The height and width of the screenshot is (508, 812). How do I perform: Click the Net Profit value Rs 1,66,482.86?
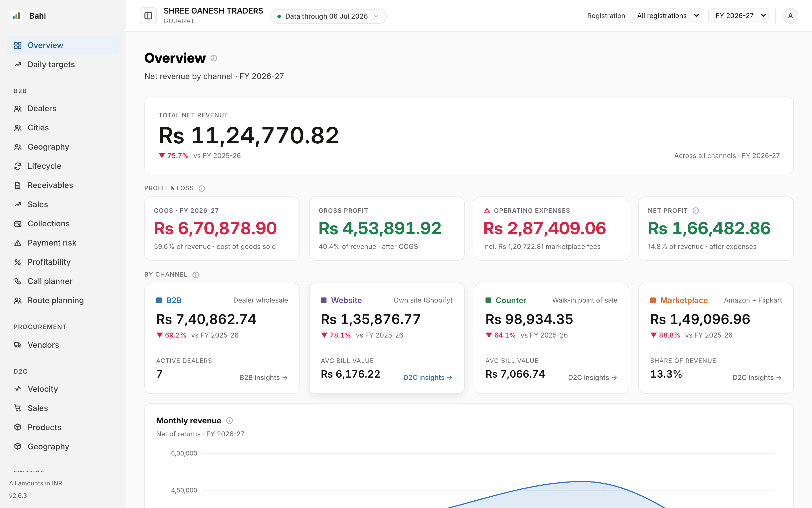tap(709, 229)
